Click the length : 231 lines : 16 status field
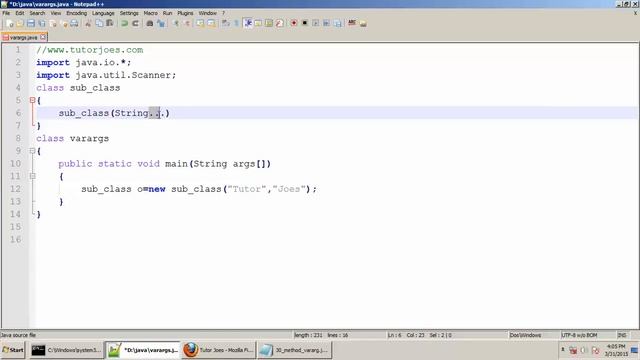Image resolution: width=640 pixels, height=360 pixels. 321,335
